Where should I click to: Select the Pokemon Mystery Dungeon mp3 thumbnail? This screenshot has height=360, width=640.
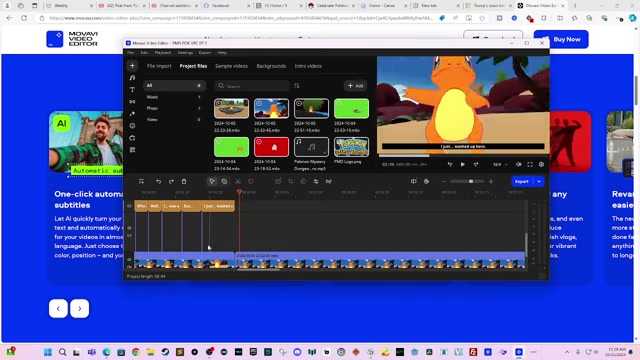coord(311,147)
